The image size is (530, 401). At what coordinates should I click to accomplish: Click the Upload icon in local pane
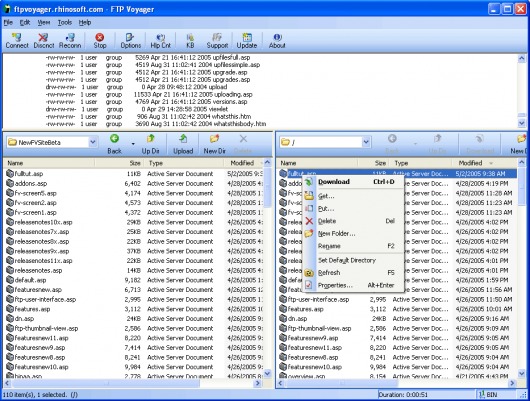[x=183, y=144]
